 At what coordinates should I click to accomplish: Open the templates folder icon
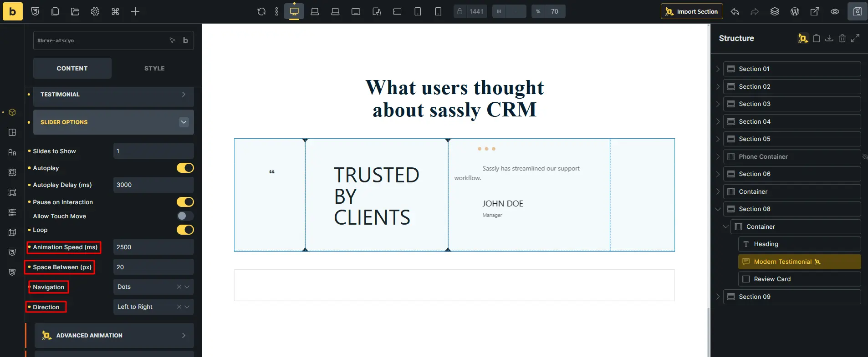[75, 11]
